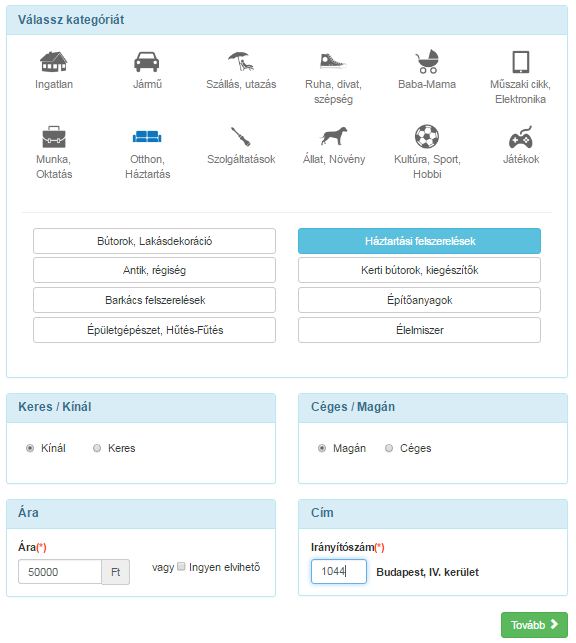Select the Állat, Növény dog icon
Viewport: 576px width, 643px height.
333,136
